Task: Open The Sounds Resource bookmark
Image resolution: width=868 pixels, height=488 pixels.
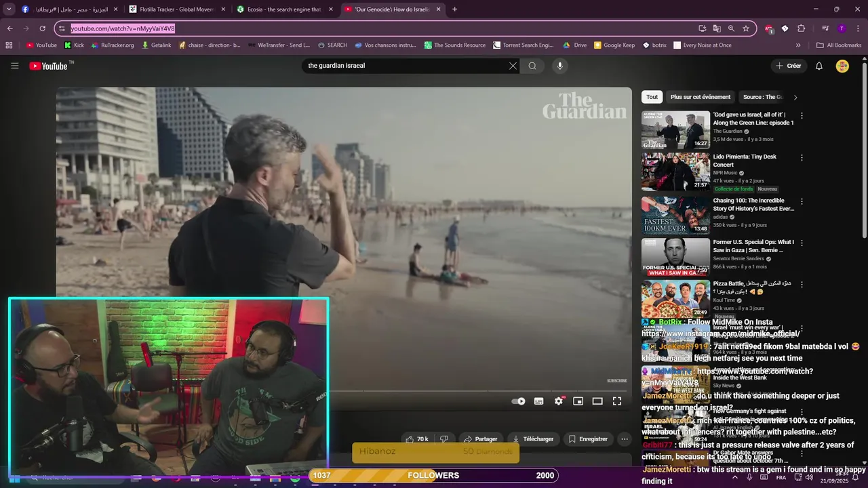Action: tap(455, 45)
